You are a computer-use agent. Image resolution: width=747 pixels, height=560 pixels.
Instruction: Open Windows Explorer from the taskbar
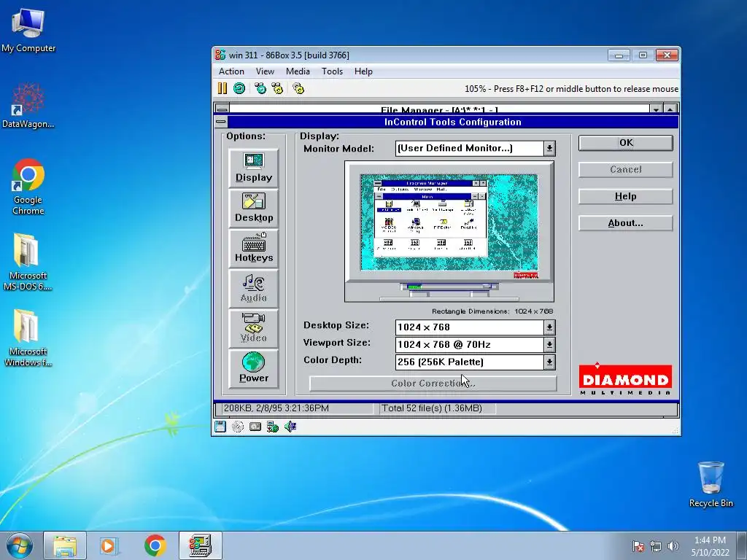(x=65, y=545)
